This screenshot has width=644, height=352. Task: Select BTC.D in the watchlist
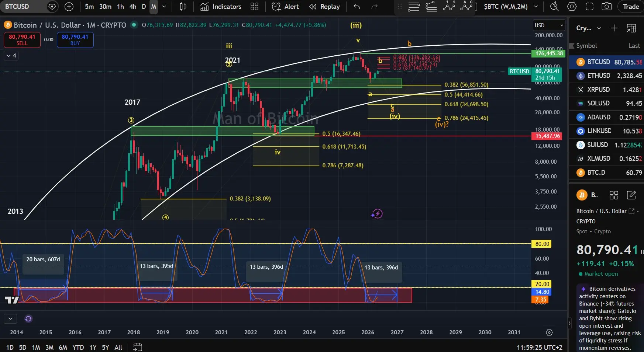606,172
